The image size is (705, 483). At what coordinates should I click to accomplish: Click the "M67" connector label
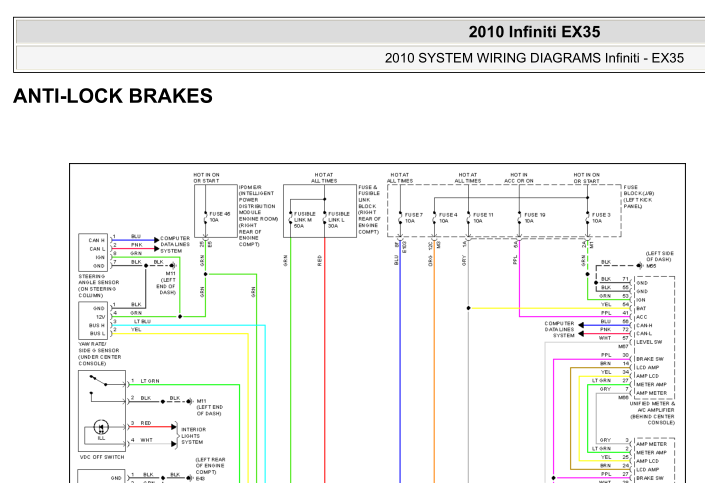623,346
